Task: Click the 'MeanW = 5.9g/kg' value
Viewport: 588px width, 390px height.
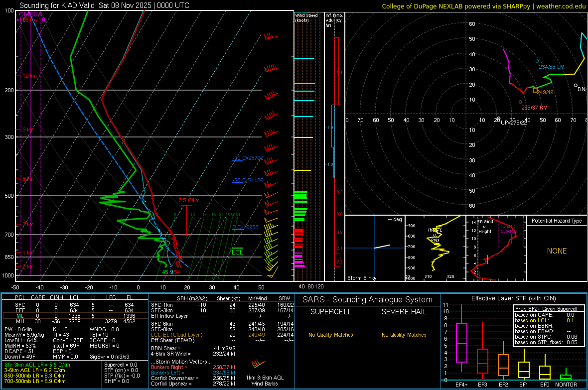Action: pyautogui.click(x=24, y=335)
